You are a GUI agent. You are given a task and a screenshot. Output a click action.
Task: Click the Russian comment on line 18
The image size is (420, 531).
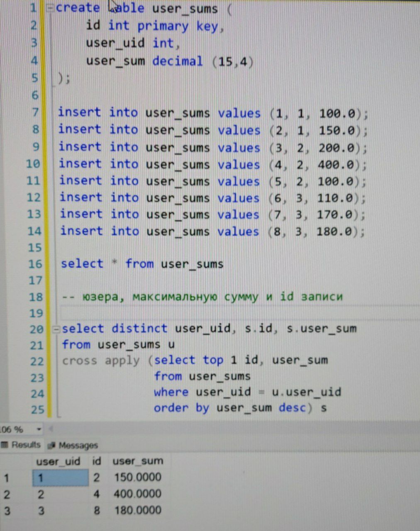202,297
